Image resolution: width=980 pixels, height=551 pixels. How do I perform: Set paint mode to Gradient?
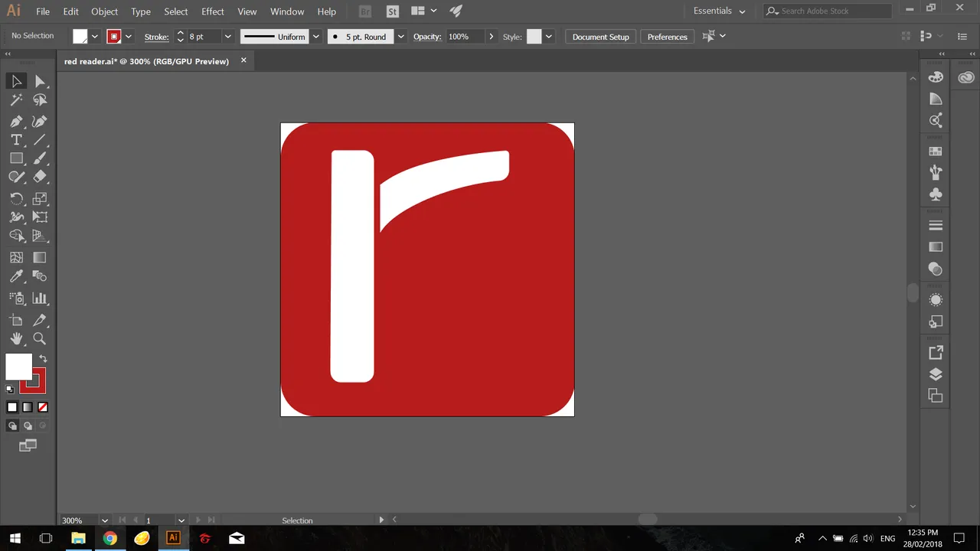[x=28, y=407]
